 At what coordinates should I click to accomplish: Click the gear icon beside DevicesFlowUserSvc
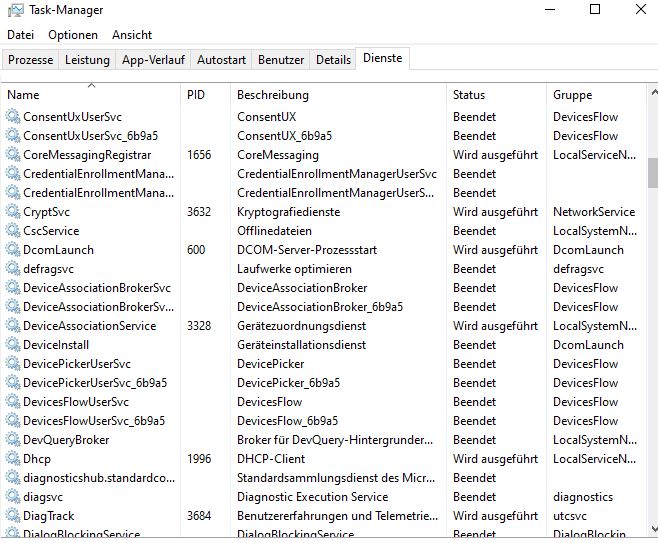pyautogui.click(x=13, y=402)
